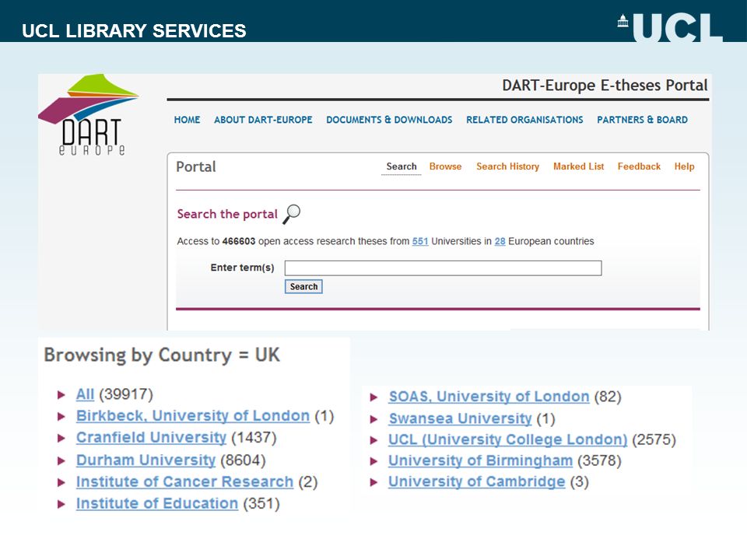The width and height of the screenshot is (747, 560).
Task: Open the All theses link
Action: pyautogui.click(x=85, y=394)
